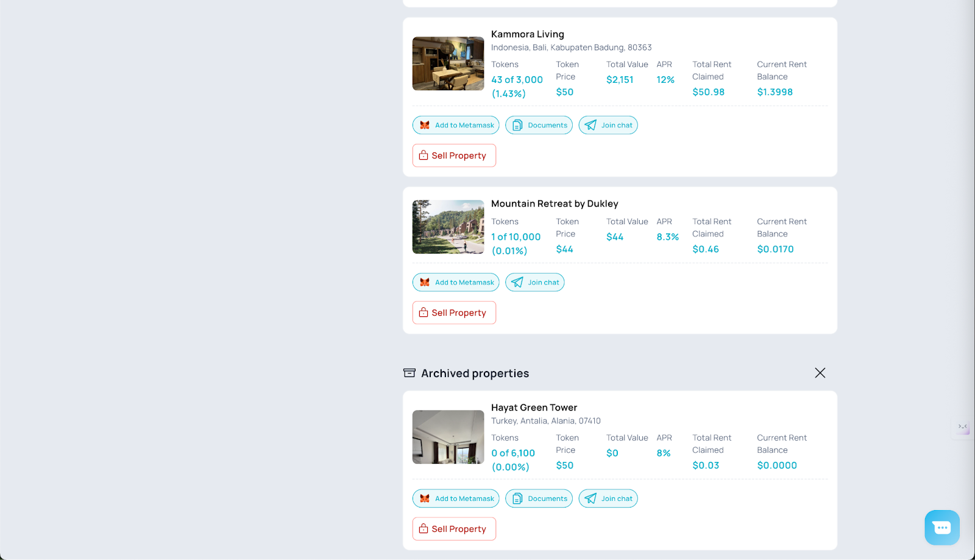Close the Archived properties section

pyautogui.click(x=820, y=373)
